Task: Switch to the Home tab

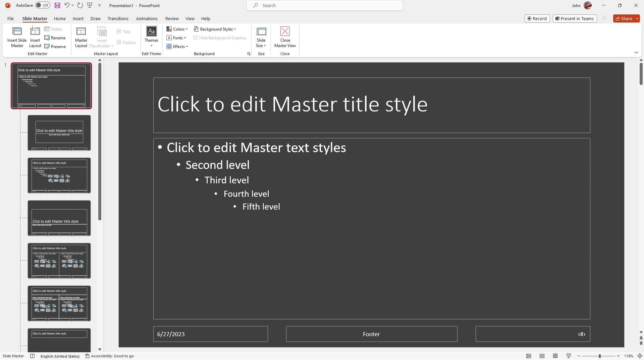Action: (x=60, y=19)
